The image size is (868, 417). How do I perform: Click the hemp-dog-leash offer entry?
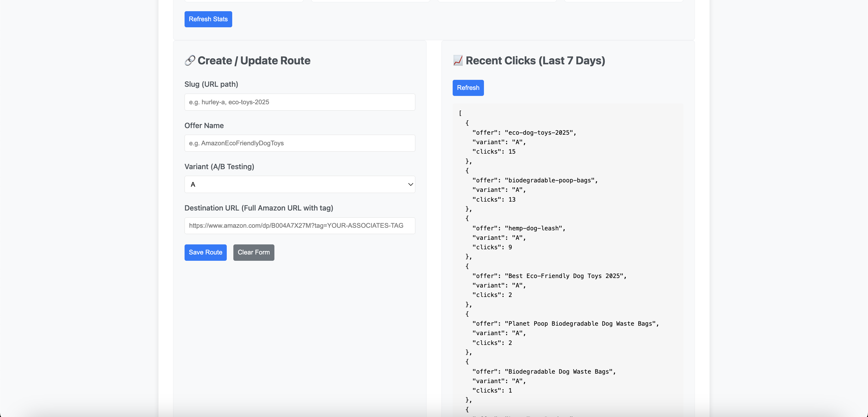coord(519,228)
